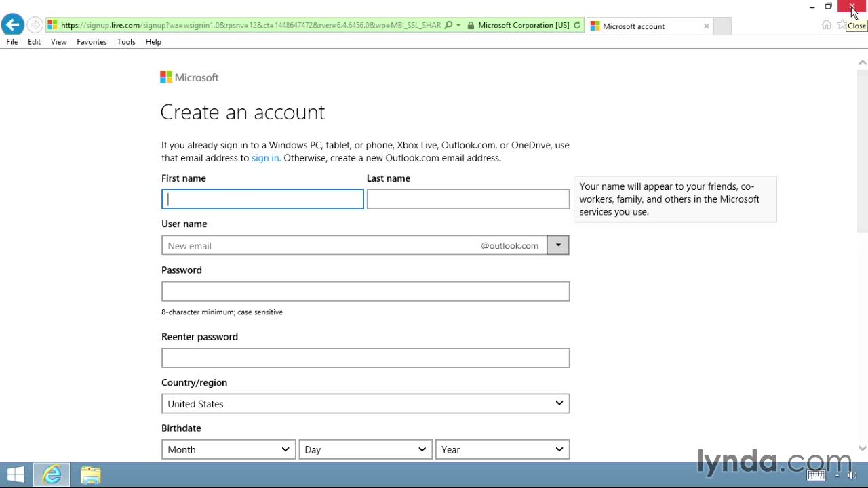The image size is (868, 488).
Task: Open the address bar autocomplete dropdown arrow
Action: click(x=459, y=26)
